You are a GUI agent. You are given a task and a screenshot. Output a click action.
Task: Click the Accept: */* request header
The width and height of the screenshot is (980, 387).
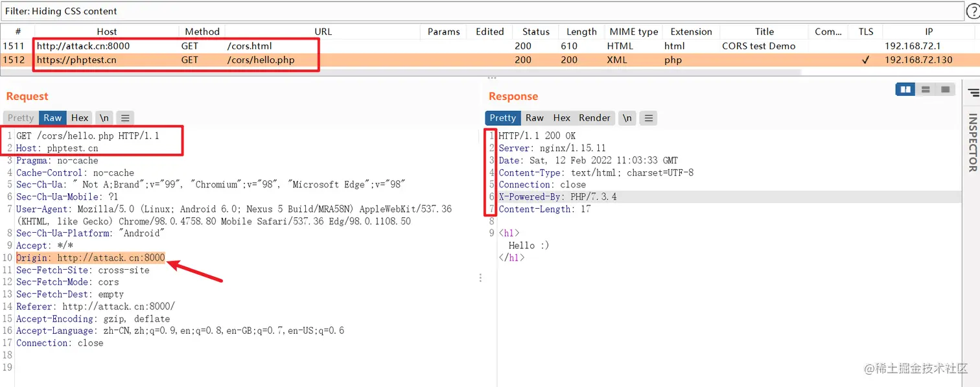click(x=45, y=246)
